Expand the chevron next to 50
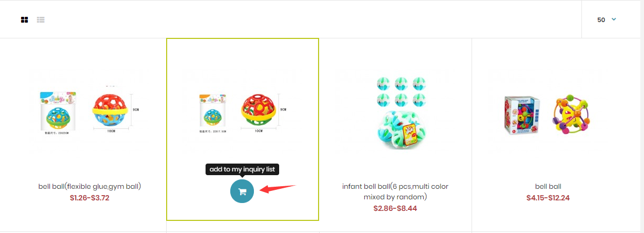The width and height of the screenshot is (644, 233). [614, 19]
